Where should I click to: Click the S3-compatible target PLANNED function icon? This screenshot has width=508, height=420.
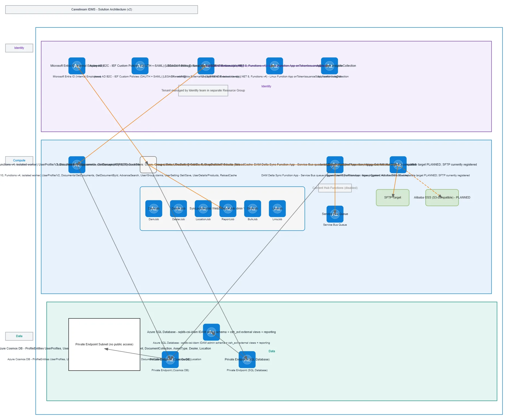point(398,165)
